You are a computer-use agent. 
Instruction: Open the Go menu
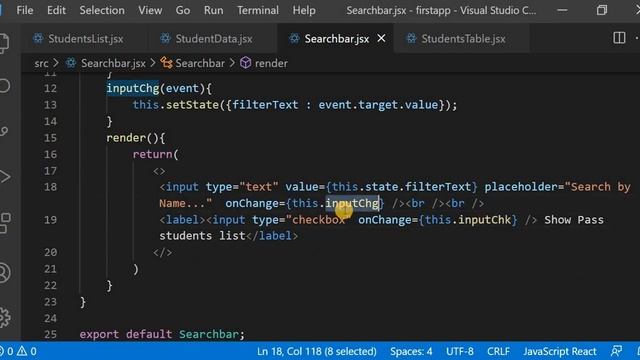point(182,10)
